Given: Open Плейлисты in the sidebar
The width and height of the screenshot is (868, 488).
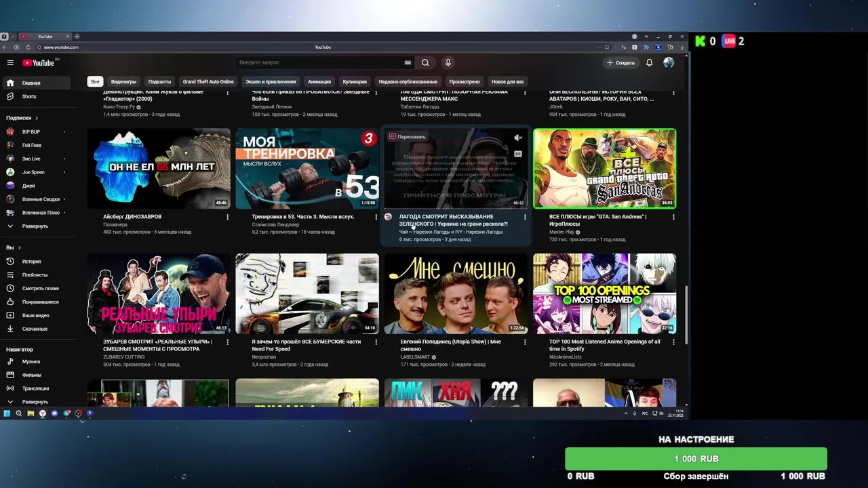Looking at the screenshot, I should pos(35,274).
